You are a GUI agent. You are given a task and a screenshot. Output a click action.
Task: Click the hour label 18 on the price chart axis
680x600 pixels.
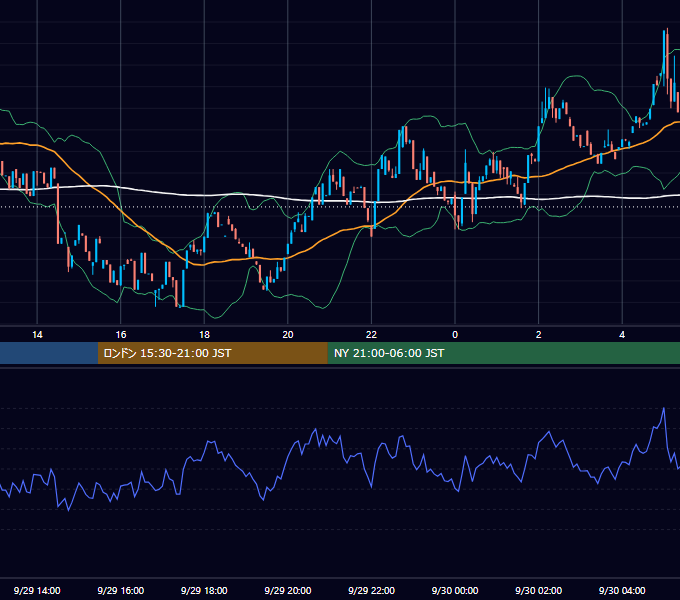click(204, 335)
